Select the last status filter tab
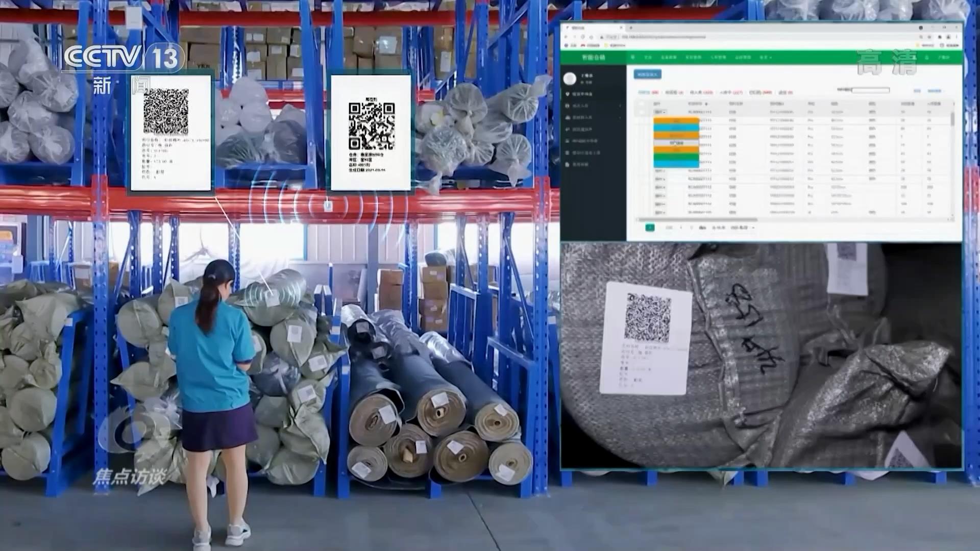 (x=786, y=92)
